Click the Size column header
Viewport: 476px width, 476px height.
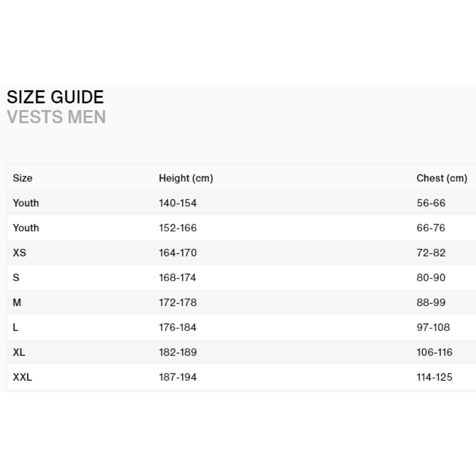[22, 178]
